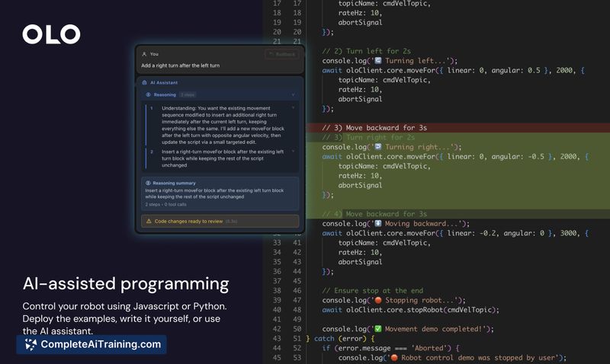
Task: Click the moveFor line with 'angular: 0.5'
Action: (x=453, y=70)
